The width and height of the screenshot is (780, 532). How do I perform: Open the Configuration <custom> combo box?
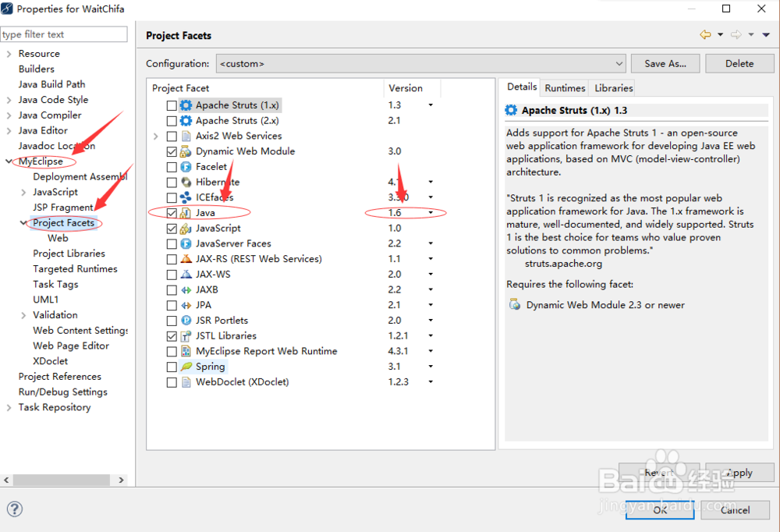tap(421, 64)
